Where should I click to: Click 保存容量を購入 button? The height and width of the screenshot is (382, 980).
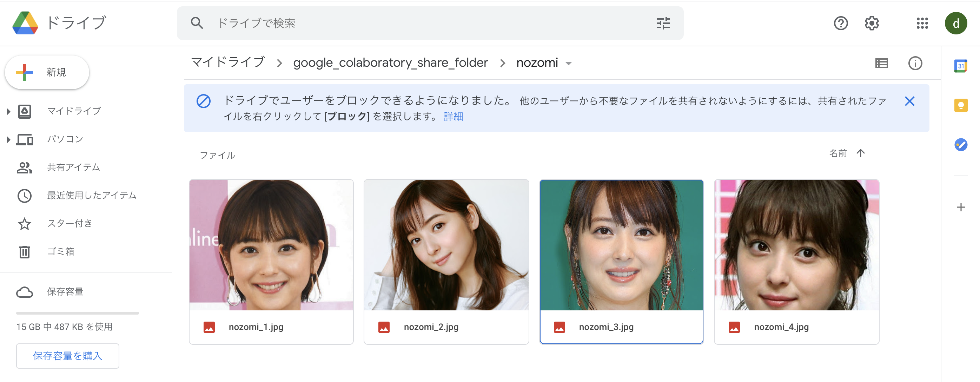click(x=68, y=356)
